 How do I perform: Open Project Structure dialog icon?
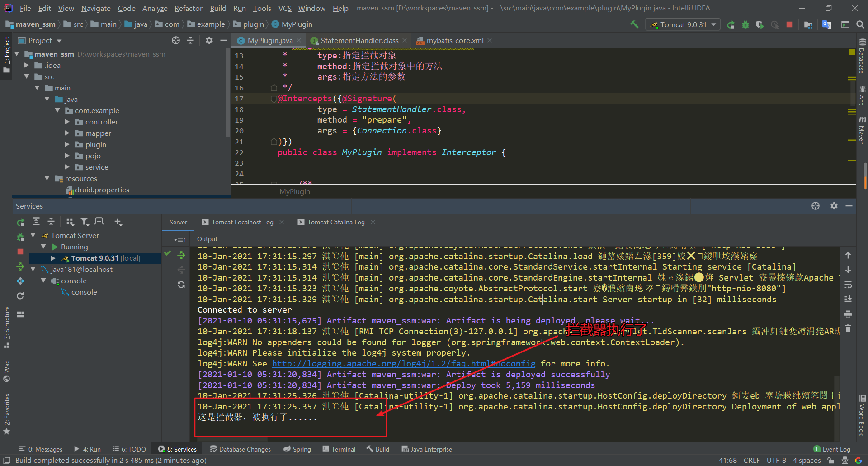808,24
